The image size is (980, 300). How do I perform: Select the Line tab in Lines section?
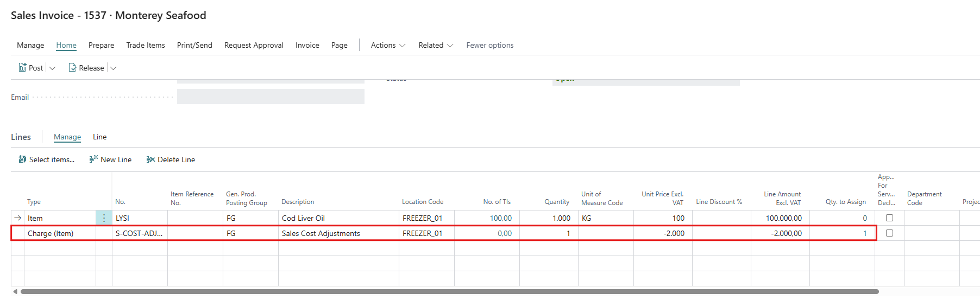pyautogui.click(x=99, y=137)
